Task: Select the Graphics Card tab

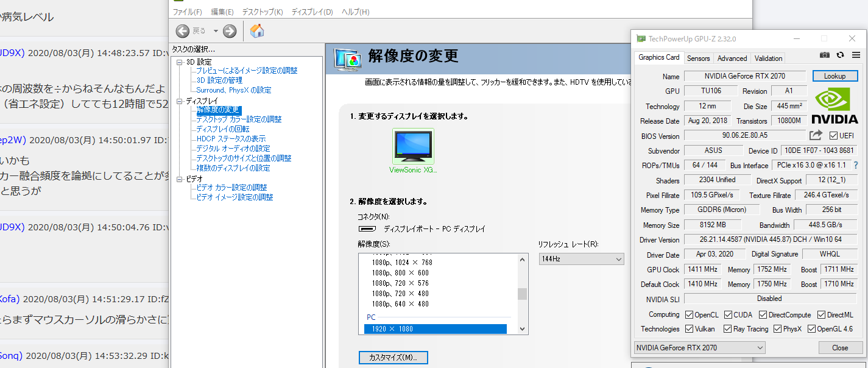Action: click(x=658, y=57)
